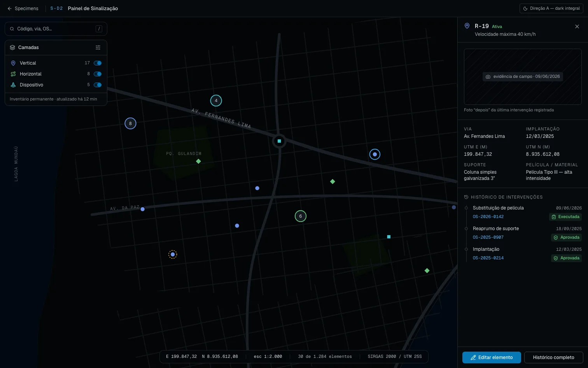The image size is (588, 368).
Task: Open the field evidence photo thumbnail
Action: coord(523,77)
